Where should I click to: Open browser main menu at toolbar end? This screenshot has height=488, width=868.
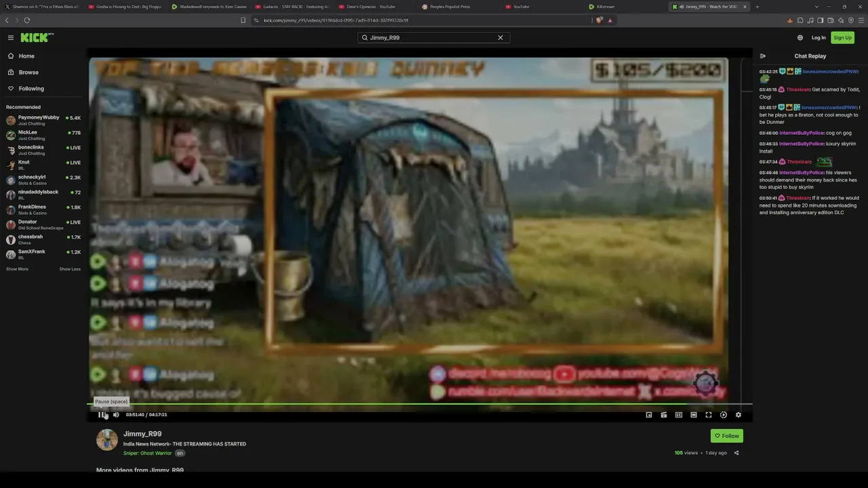tap(861, 20)
